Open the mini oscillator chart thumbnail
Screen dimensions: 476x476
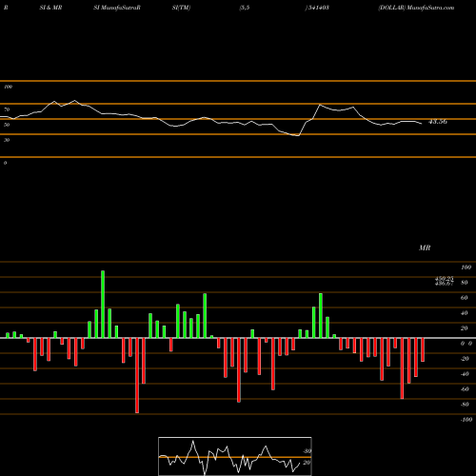point(235,456)
